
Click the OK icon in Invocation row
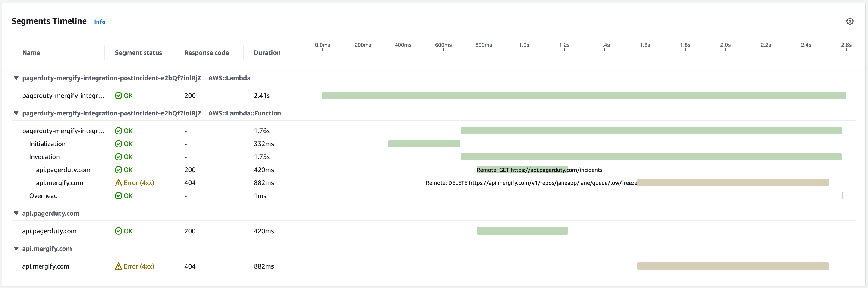tap(118, 157)
